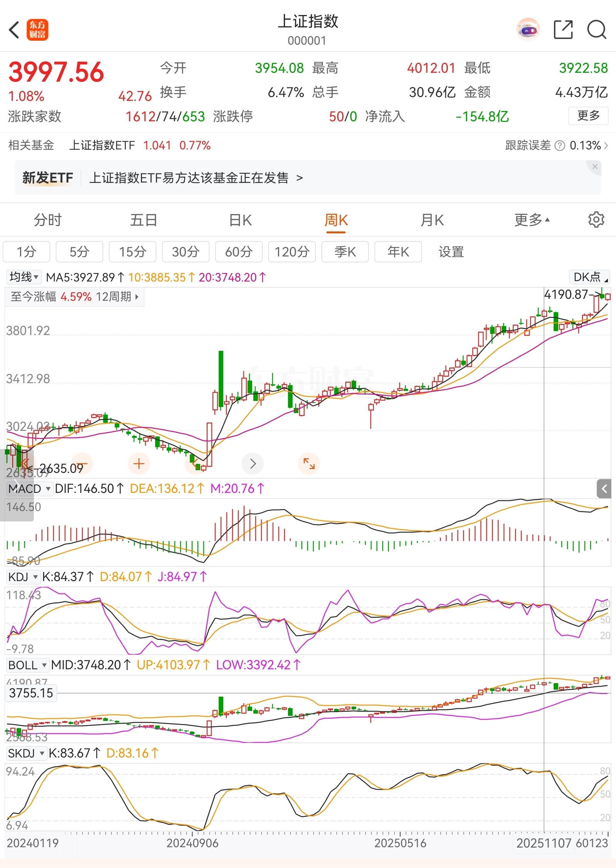
Task: Click the 更多 button in quote stats
Action: pos(588,116)
